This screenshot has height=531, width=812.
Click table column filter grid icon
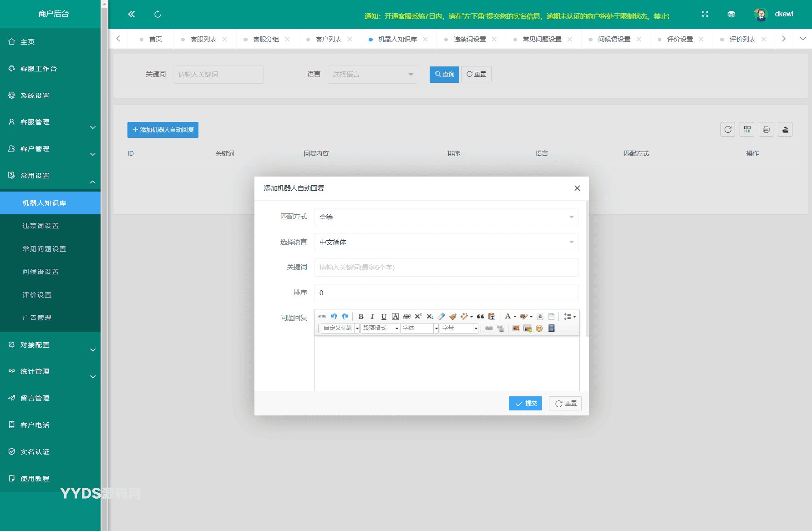coord(747,130)
